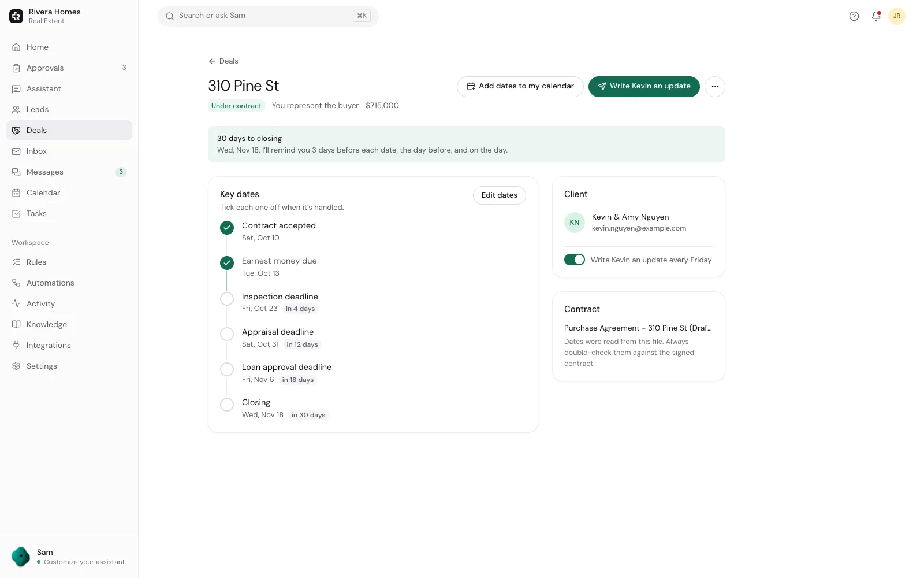The image size is (924, 578).
Task: Go back via the Deals breadcrumb
Action: point(223,61)
